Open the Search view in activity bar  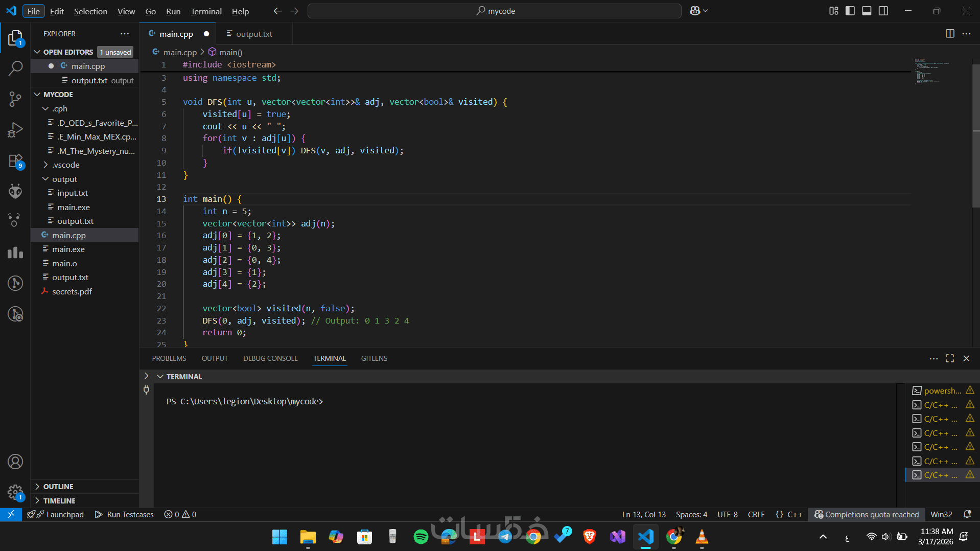tap(15, 68)
